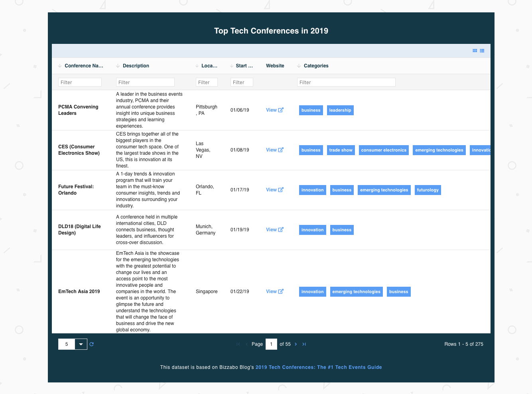Switch to list view icon

[x=482, y=51]
